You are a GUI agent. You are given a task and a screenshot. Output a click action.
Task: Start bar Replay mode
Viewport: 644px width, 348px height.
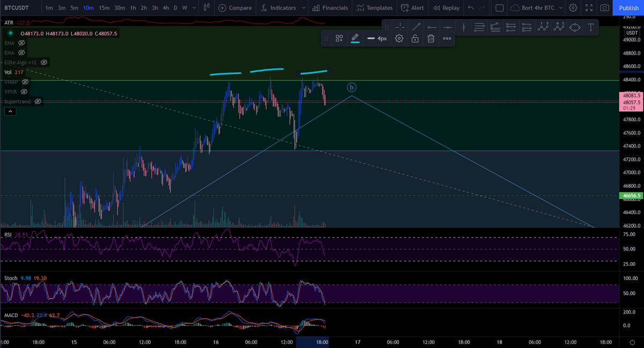tap(446, 8)
